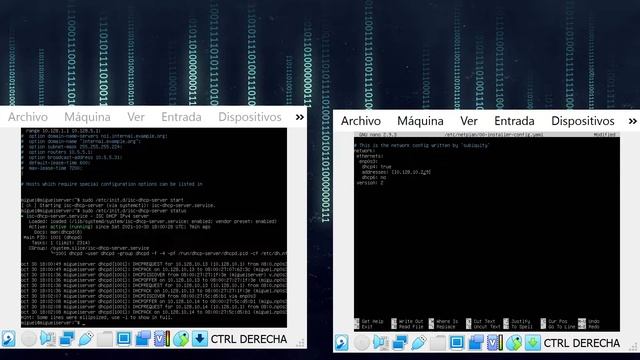Click V chip virtualization indicator in left VM
This screenshot has height=360, width=640.
(x=162, y=339)
